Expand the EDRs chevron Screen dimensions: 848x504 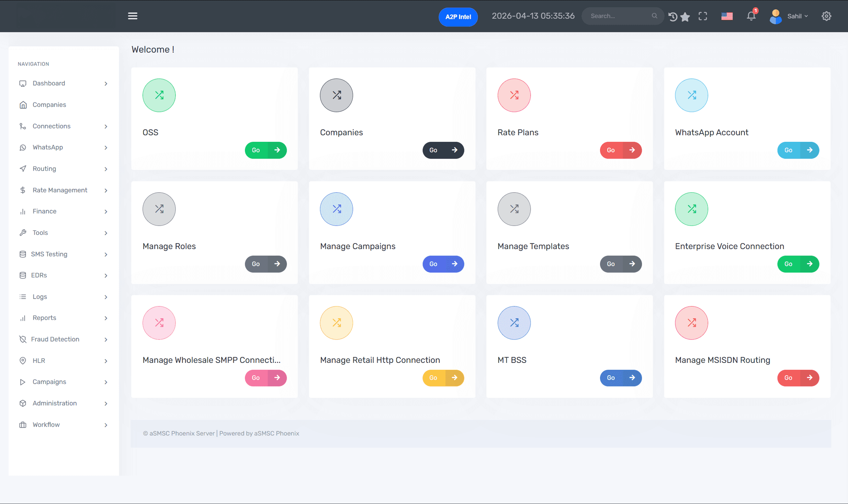coord(106,276)
